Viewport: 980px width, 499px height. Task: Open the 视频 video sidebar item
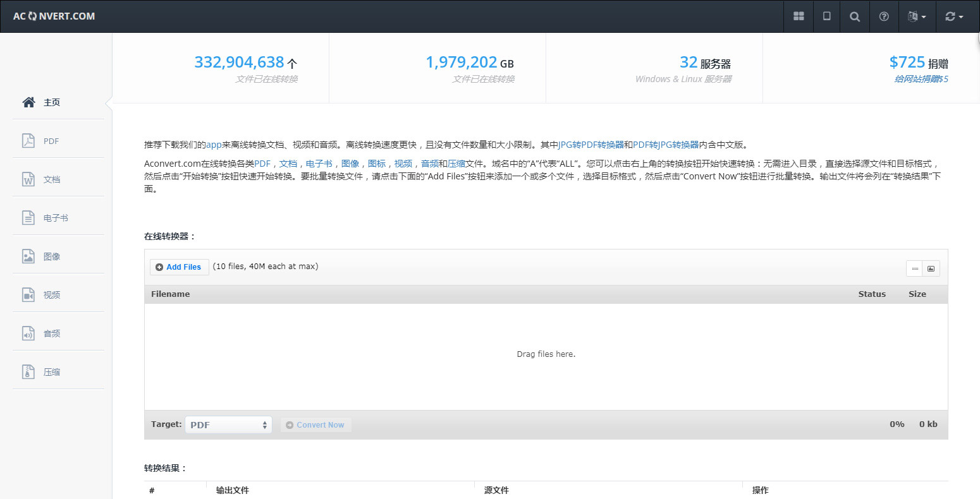(x=58, y=295)
